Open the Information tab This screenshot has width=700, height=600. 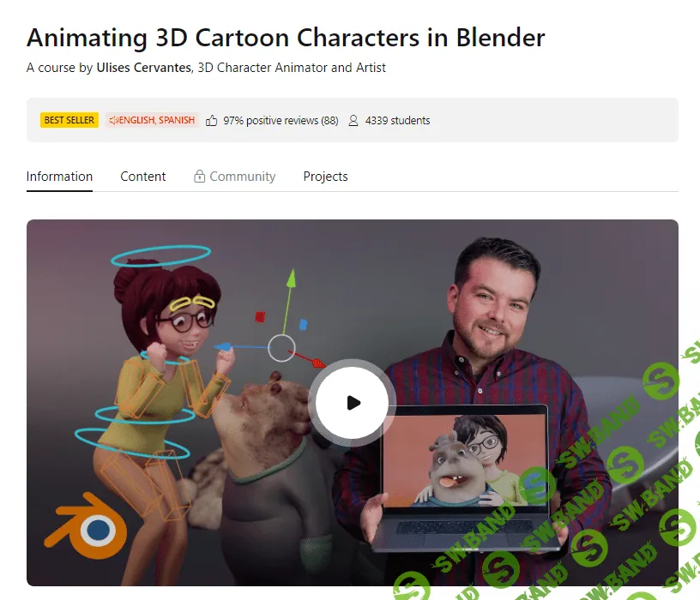pos(59,177)
